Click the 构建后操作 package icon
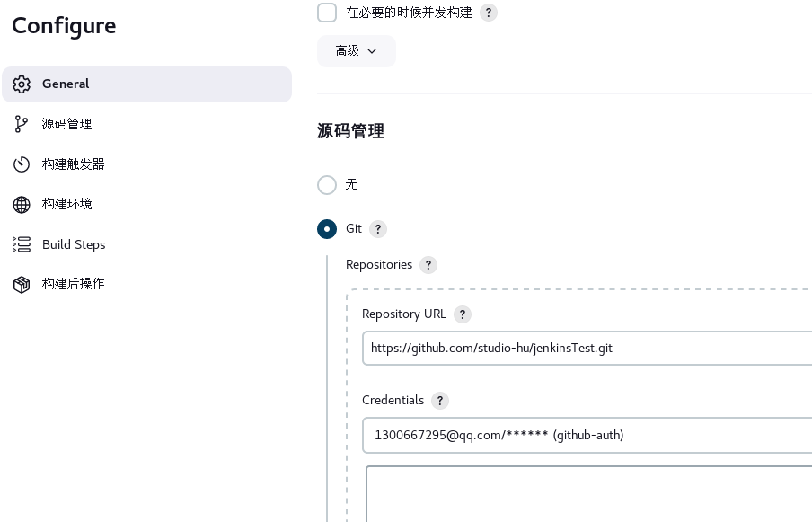This screenshot has width=812, height=522. pyautogui.click(x=22, y=284)
